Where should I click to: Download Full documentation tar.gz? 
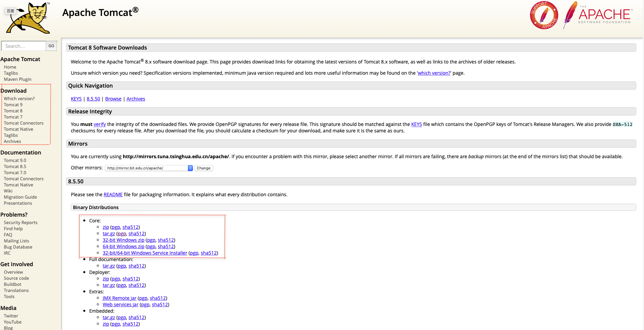[x=109, y=266]
